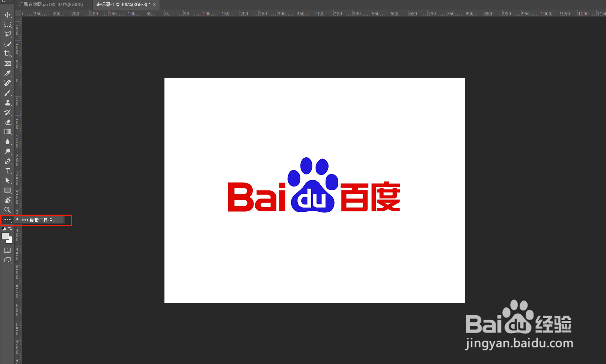Switch to the 产品参数图.psd tab
This screenshot has height=364, width=606.
coord(51,5)
